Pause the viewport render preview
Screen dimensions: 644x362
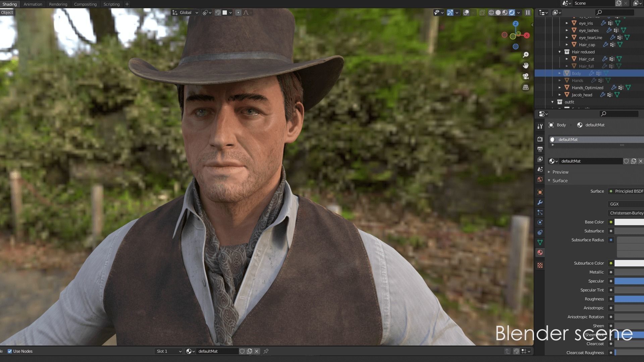(x=528, y=12)
